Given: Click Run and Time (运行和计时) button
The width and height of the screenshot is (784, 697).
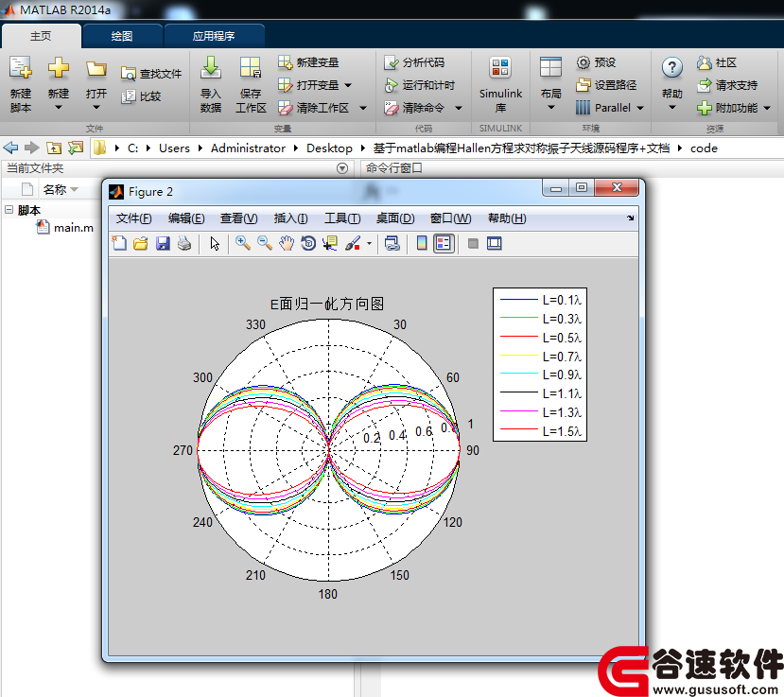Looking at the screenshot, I should pyautogui.click(x=420, y=85).
